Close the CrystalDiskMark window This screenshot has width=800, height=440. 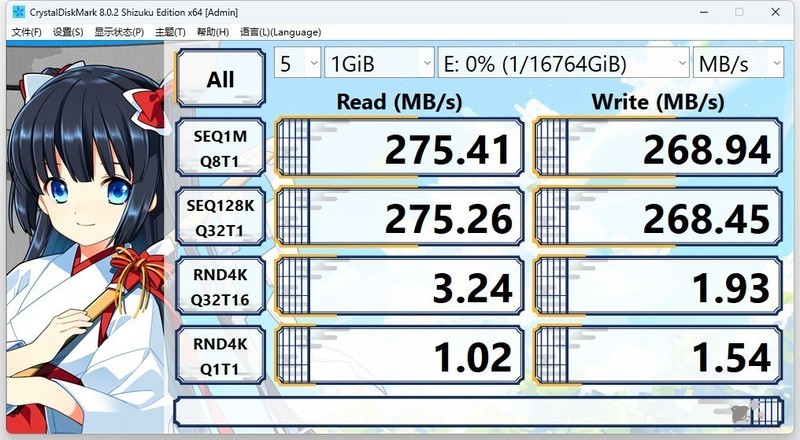(x=776, y=12)
